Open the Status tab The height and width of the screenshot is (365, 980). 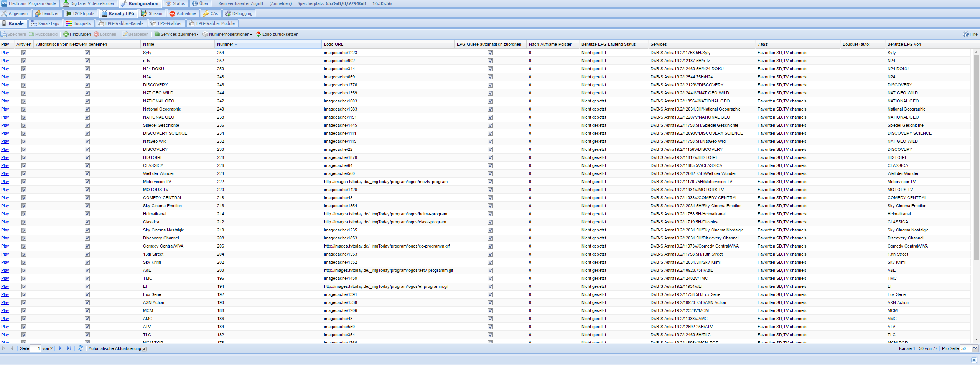[175, 3]
